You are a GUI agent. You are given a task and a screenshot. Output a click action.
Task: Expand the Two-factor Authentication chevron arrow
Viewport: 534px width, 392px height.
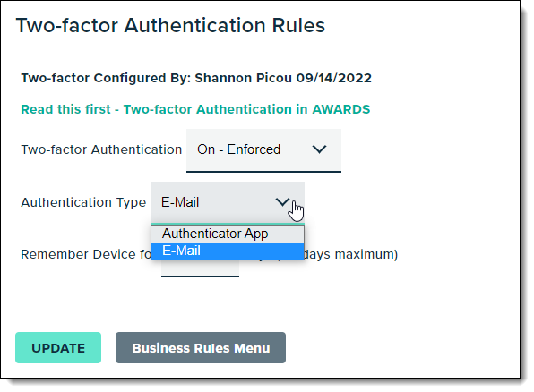tap(319, 149)
